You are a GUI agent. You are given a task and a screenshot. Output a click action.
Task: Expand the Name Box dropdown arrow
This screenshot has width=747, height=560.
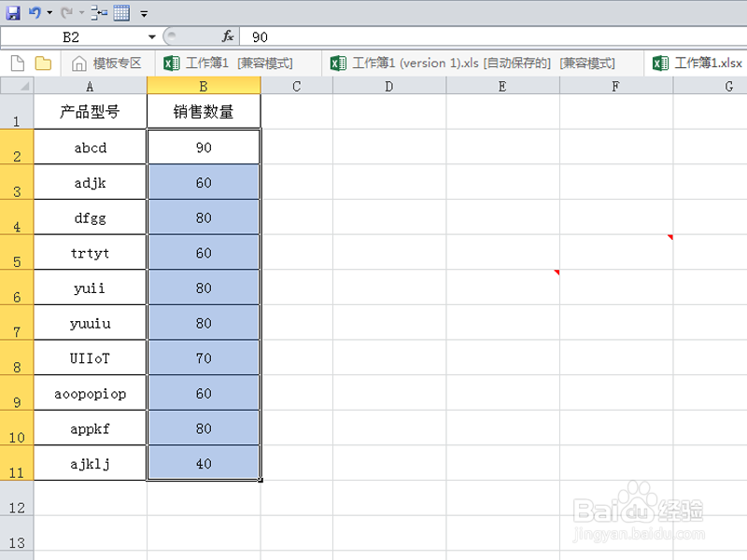click(x=152, y=37)
